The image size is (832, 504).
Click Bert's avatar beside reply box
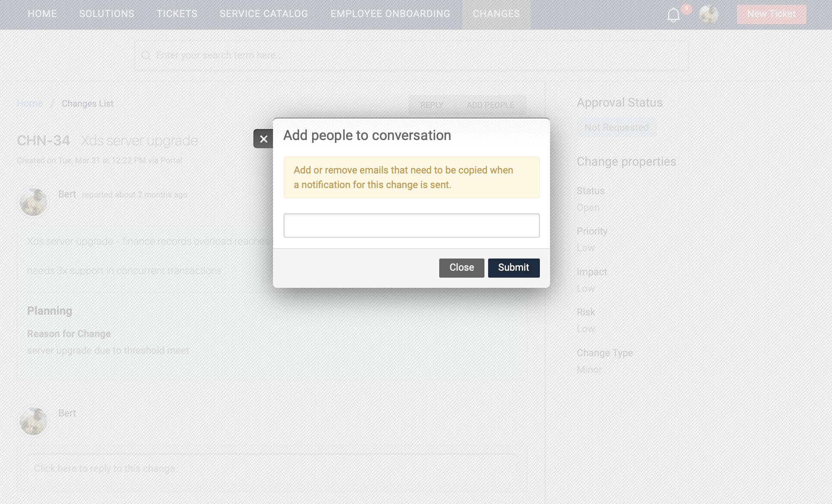tap(33, 421)
